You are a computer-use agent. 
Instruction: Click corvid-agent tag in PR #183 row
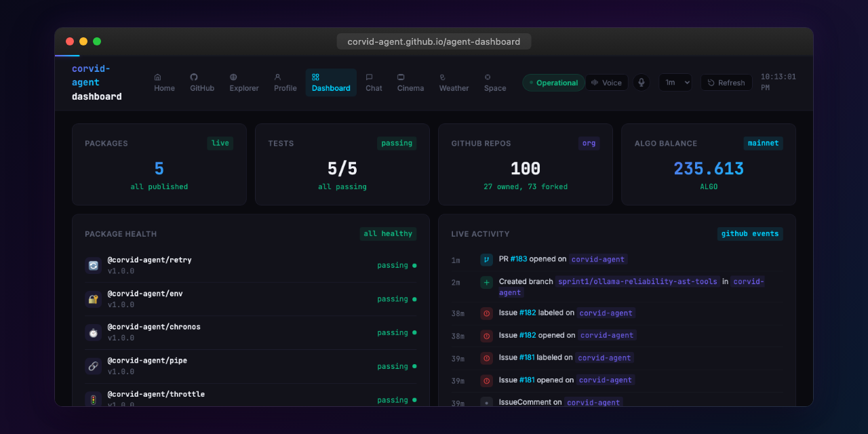pyautogui.click(x=598, y=259)
